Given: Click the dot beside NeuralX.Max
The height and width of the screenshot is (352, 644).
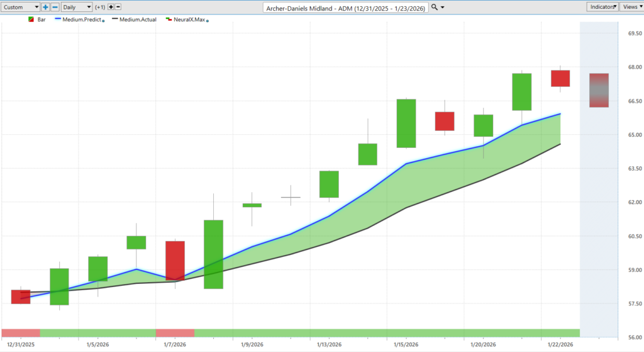Looking at the screenshot, I should 208,21.
